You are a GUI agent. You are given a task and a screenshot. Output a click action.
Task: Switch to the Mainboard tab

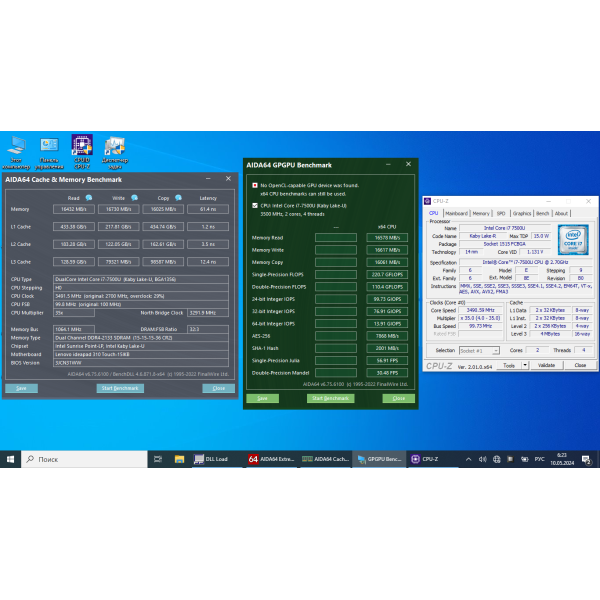point(457,214)
